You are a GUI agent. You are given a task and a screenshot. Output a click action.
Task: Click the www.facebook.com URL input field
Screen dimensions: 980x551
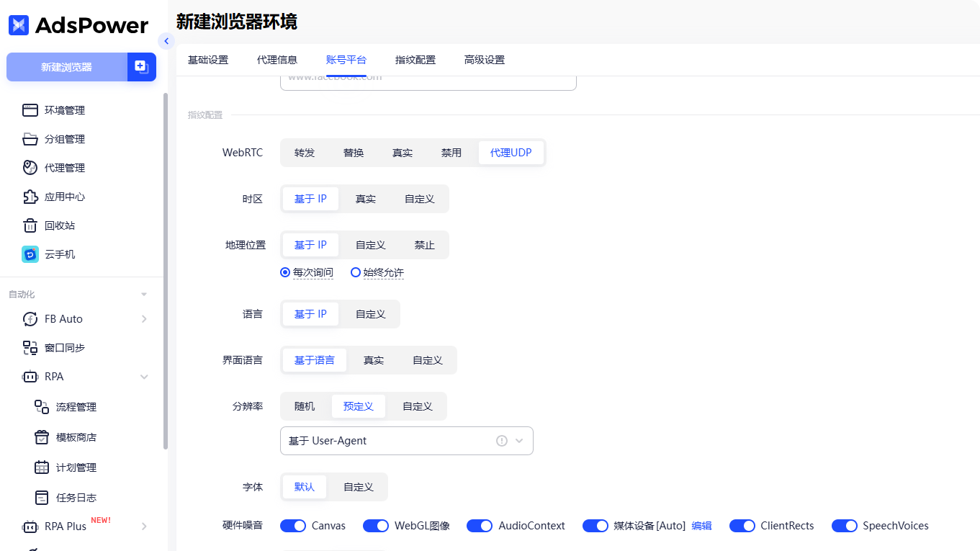tap(428, 82)
